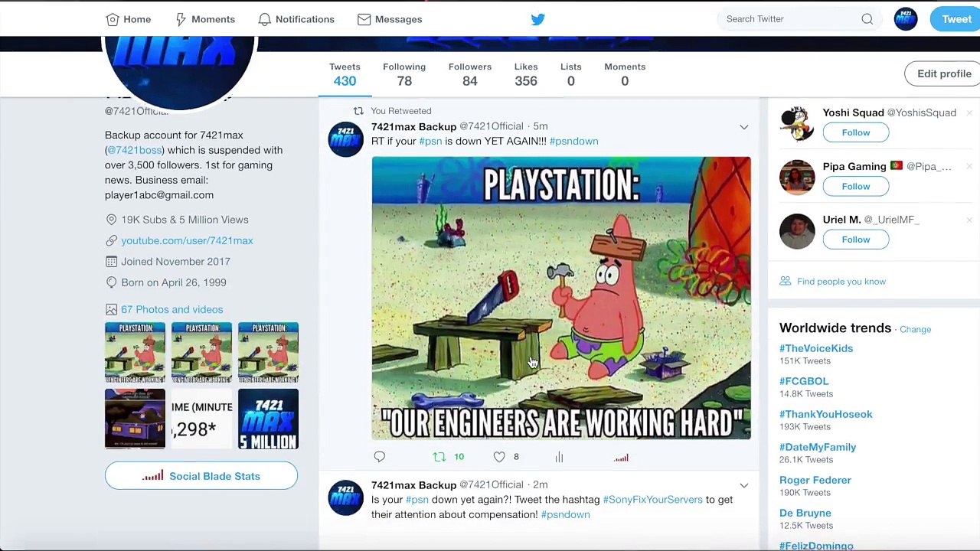Open the first Playstation meme media thumbnail

click(135, 352)
